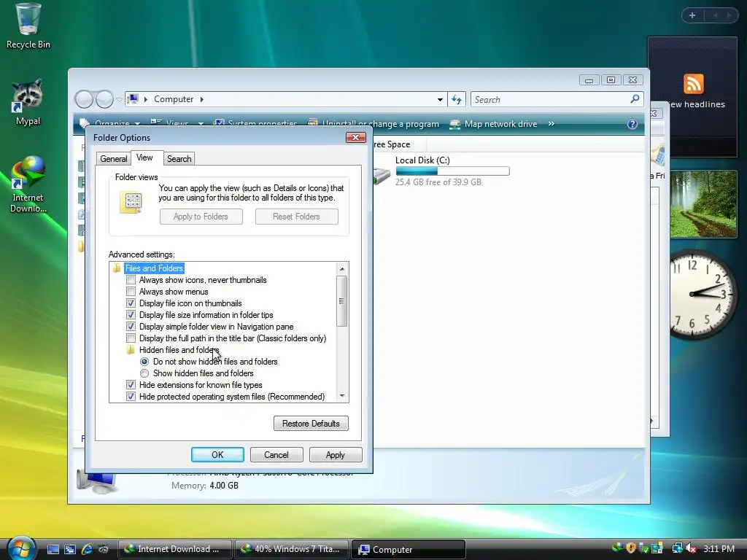Uncheck Hide extensions for known file types
The image size is (747, 560).
point(131,385)
